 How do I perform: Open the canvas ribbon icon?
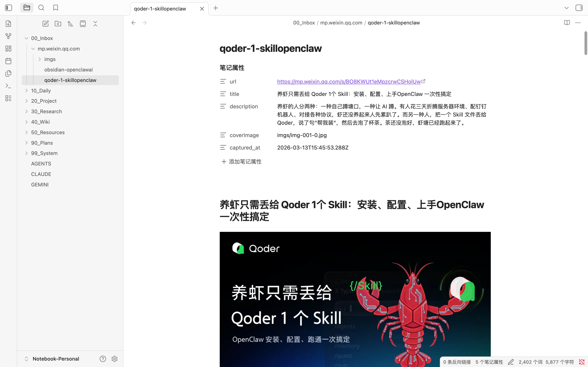[x=8, y=49]
